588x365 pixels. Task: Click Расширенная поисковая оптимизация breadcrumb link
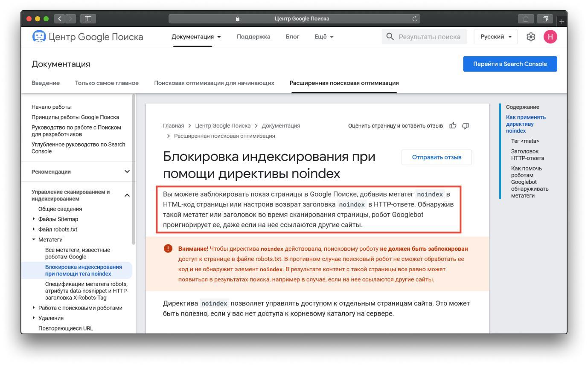click(x=224, y=136)
